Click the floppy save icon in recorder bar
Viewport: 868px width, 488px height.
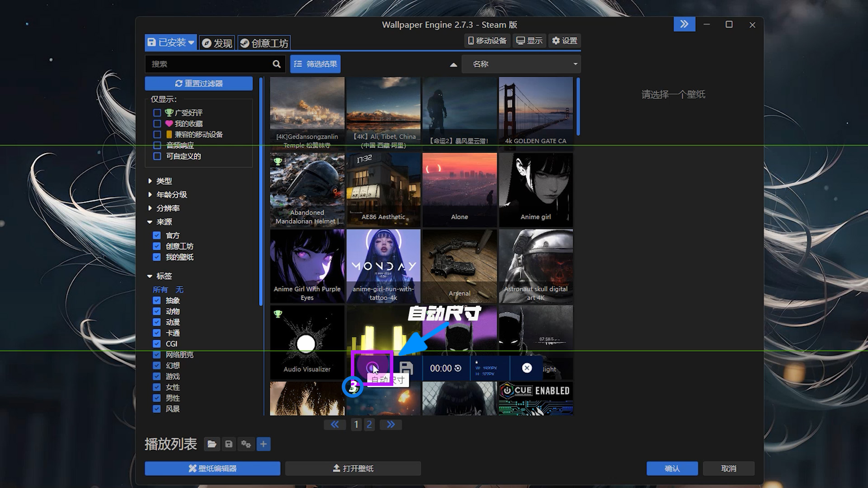pyautogui.click(x=406, y=368)
